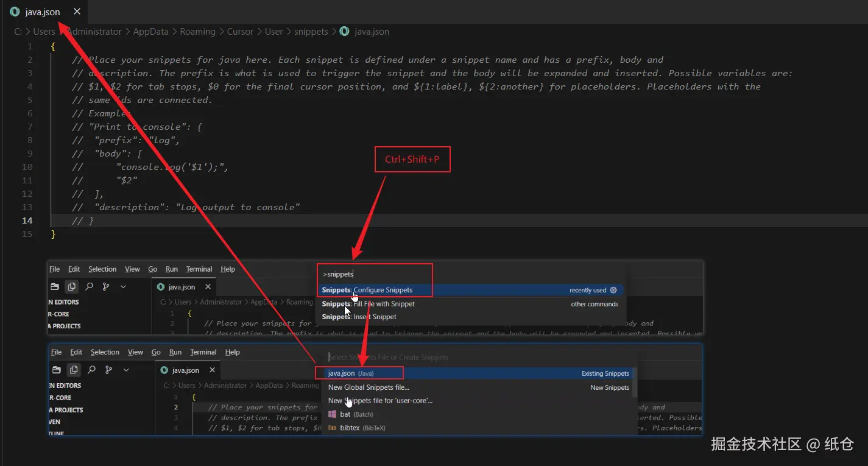This screenshot has height=466, width=868.
Task: Open Cursor folder in main editor breadcrumb
Action: pyautogui.click(x=240, y=31)
